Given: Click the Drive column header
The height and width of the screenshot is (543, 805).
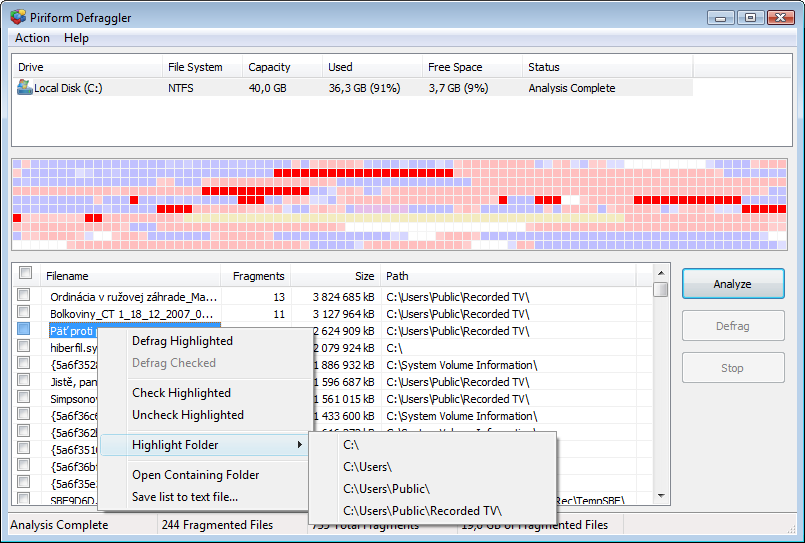Looking at the screenshot, I should pos(87,67).
